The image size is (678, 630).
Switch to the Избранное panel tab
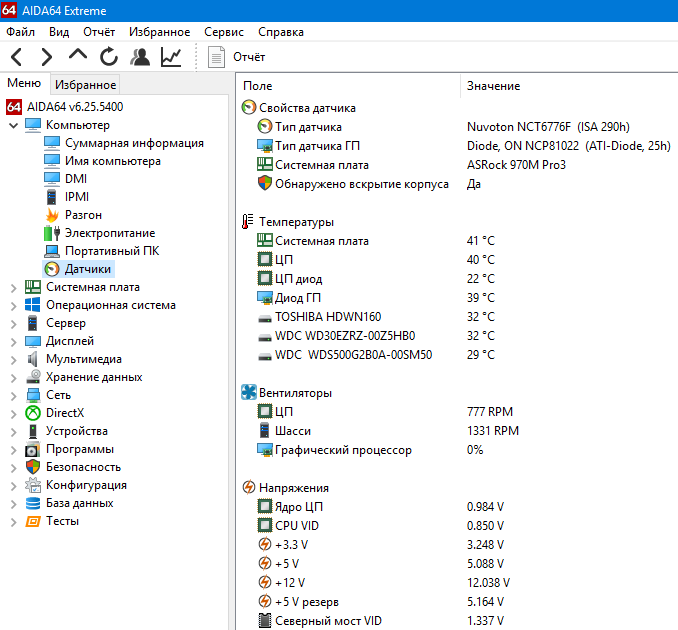[85, 85]
